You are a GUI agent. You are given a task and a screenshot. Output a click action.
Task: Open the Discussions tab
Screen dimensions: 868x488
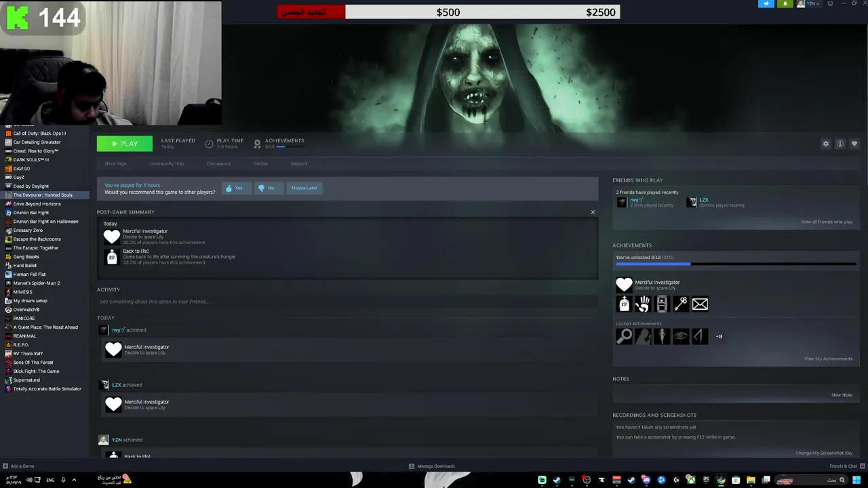(218, 163)
